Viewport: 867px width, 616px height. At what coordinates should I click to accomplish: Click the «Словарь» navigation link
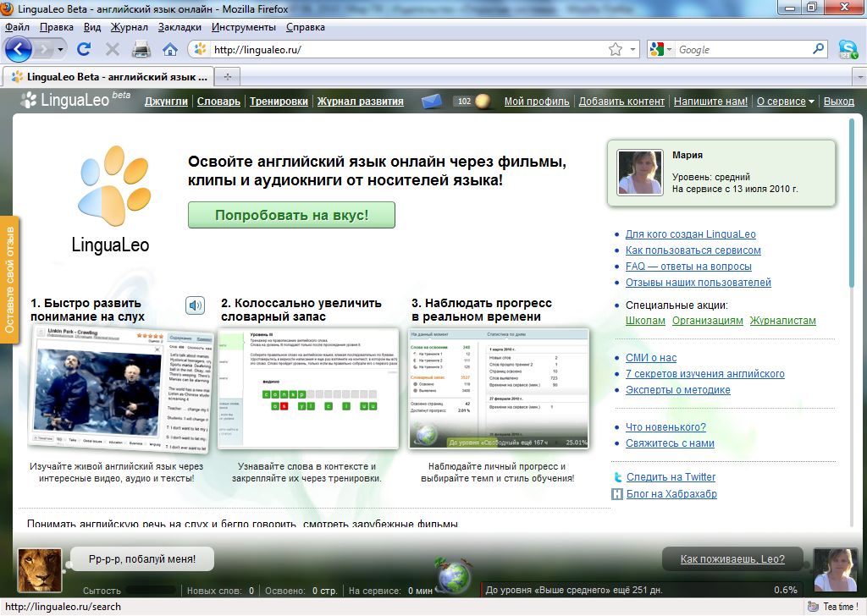[x=218, y=102]
